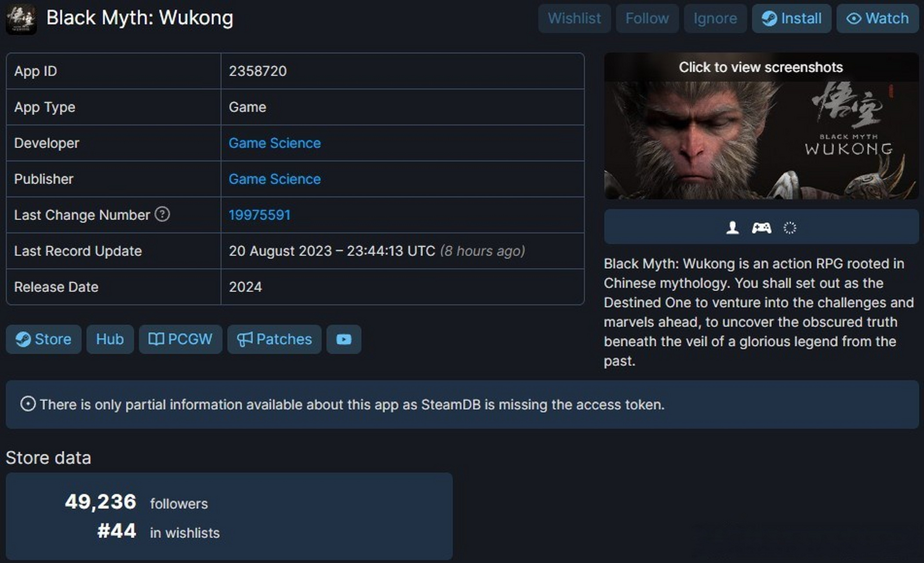The width and height of the screenshot is (924, 563).
Task: Click the YouTube icon button
Action: pyautogui.click(x=345, y=339)
